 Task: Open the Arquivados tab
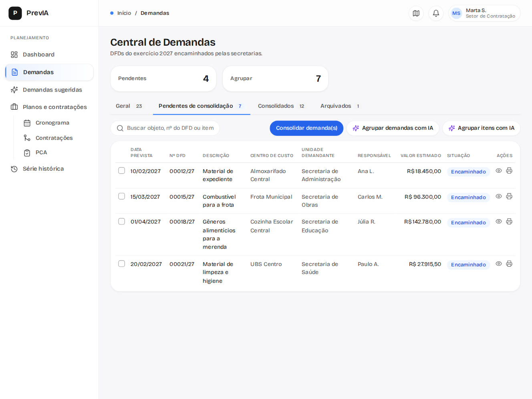340,106
